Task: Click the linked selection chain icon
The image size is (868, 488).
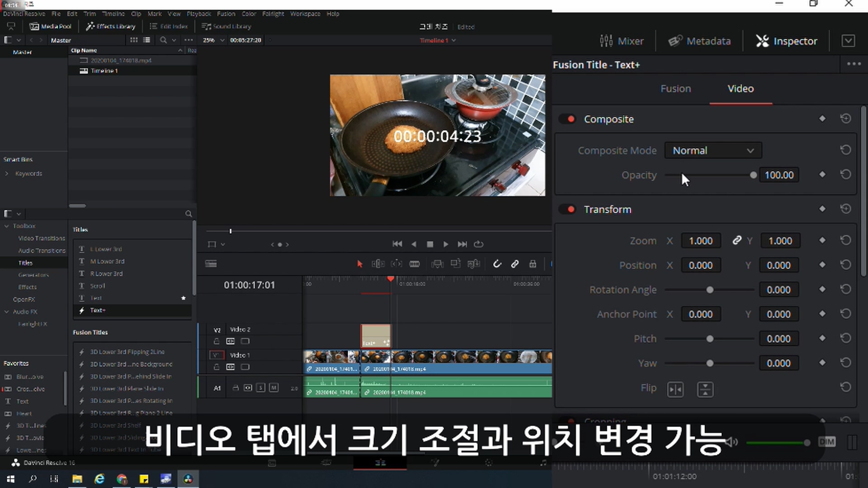Action: coord(515,264)
